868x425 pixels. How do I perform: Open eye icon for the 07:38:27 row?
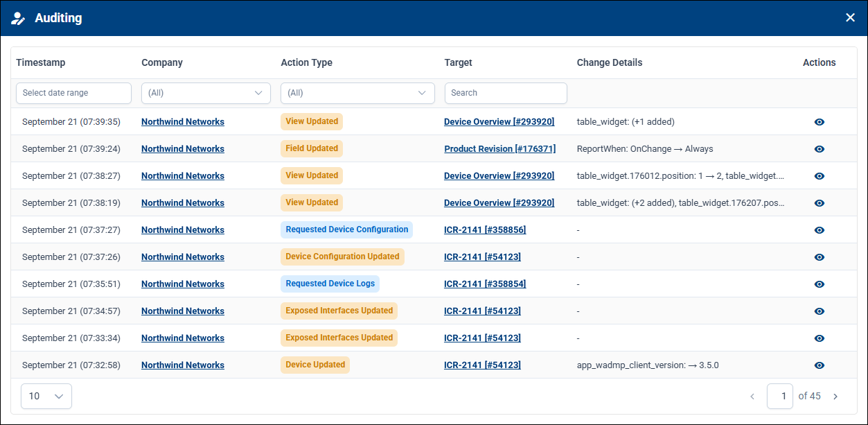click(x=820, y=176)
